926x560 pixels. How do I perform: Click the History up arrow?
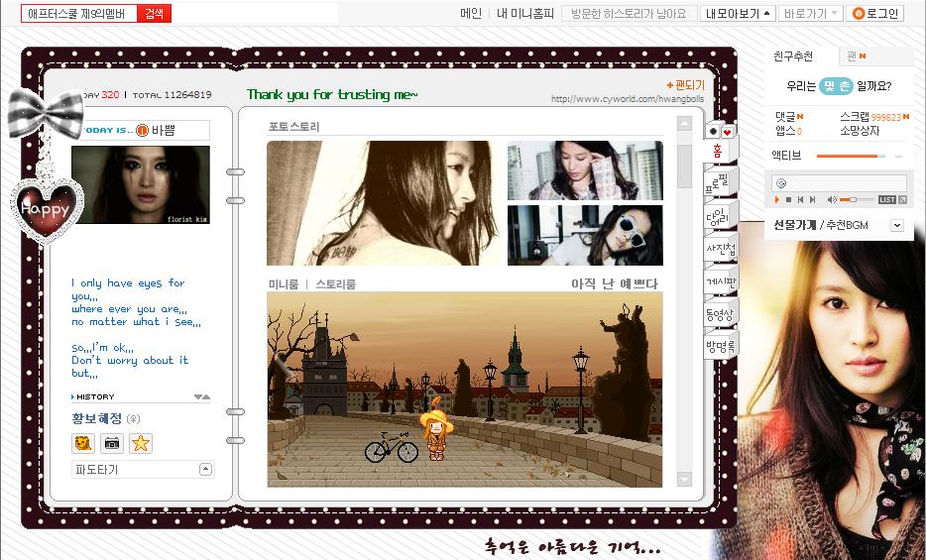206,396
